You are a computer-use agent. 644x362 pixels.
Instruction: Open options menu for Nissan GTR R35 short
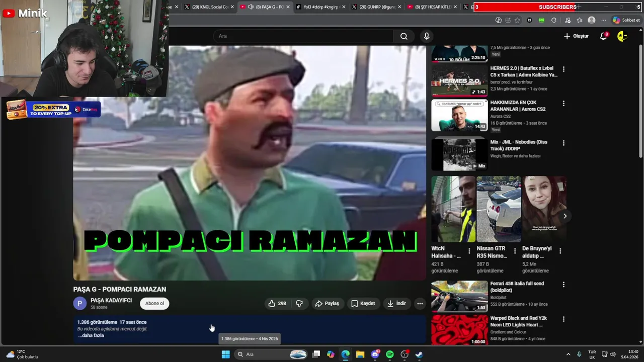(515, 251)
